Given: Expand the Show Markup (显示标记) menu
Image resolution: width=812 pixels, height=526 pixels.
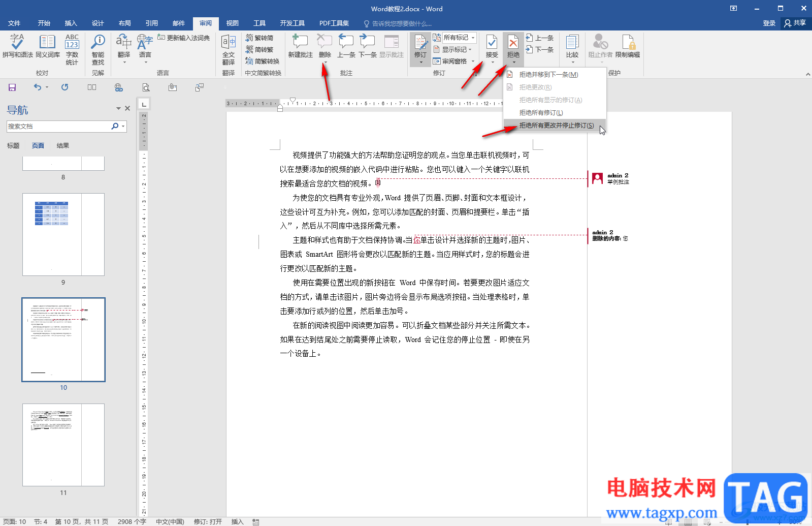Looking at the screenshot, I should point(453,49).
